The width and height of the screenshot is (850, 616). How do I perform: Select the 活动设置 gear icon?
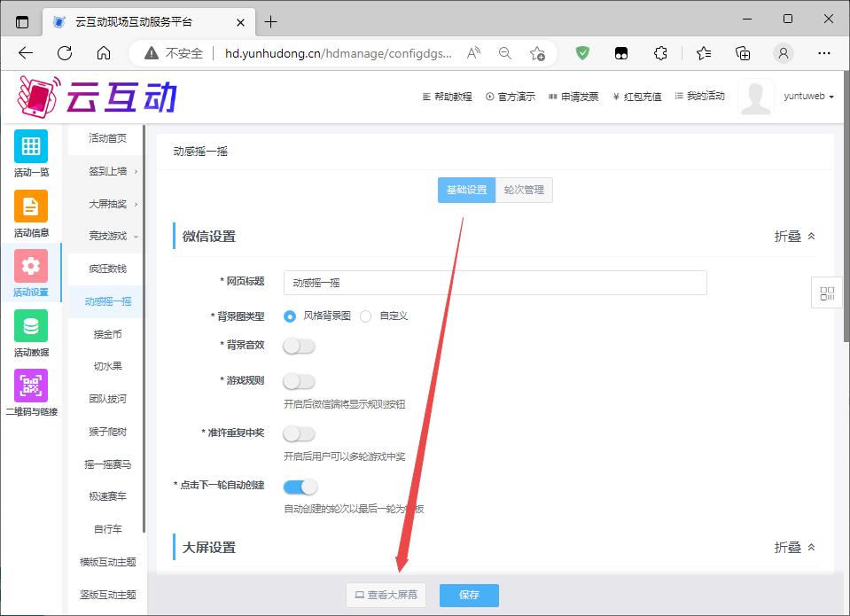click(31, 266)
